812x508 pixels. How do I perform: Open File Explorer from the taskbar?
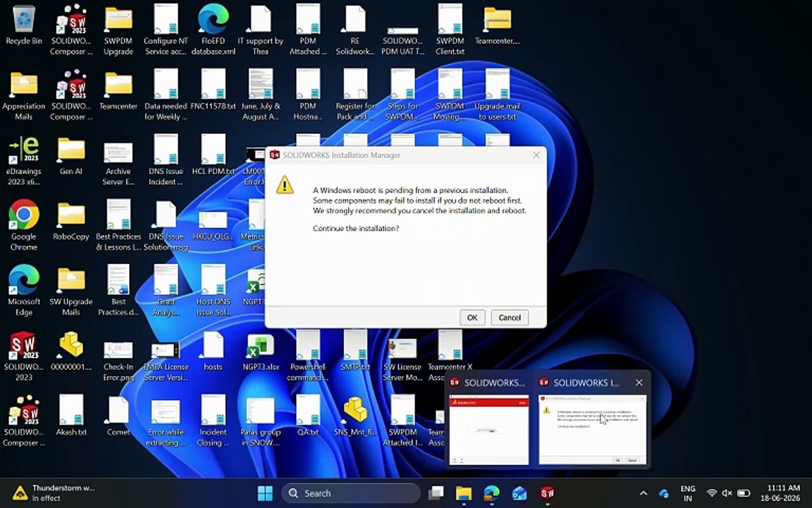tap(464, 493)
